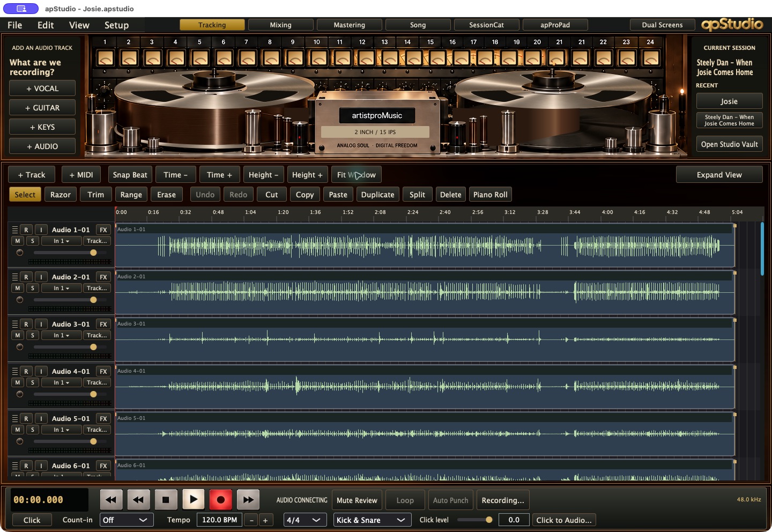Open the In 1 input dropdown on Audio 3-01
This screenshot has height=532, width=772.
click(62, 335)
